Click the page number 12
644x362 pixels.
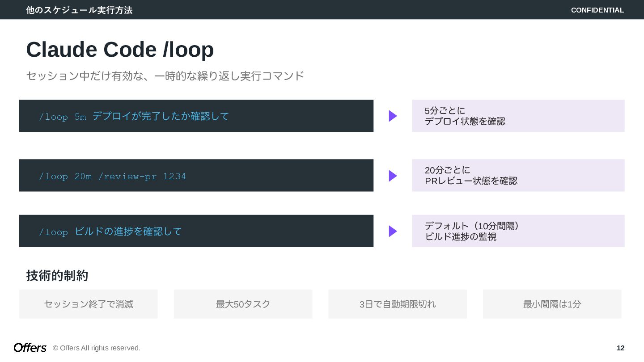pos(620,348)
